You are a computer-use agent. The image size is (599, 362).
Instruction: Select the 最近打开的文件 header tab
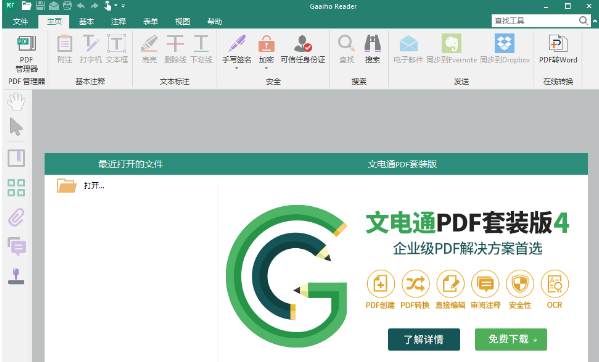click(131, 164)
